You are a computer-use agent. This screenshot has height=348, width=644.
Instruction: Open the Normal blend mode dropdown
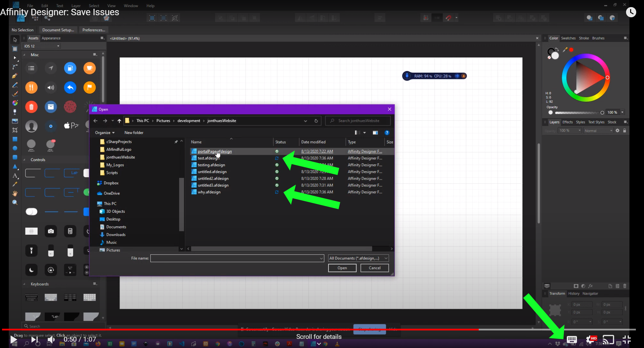(598, 131)
